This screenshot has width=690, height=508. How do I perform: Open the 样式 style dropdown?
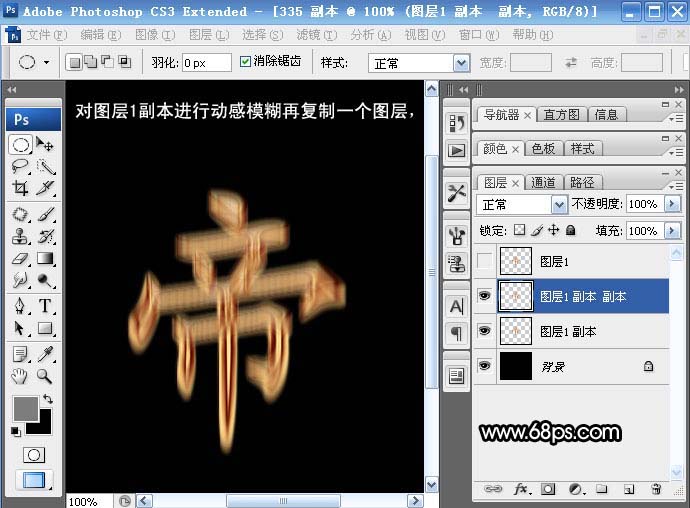point(461,63)
